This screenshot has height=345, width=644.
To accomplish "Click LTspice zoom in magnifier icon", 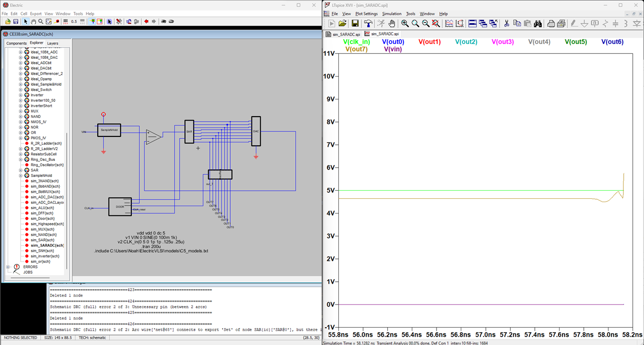I will [x=405, y=23].
